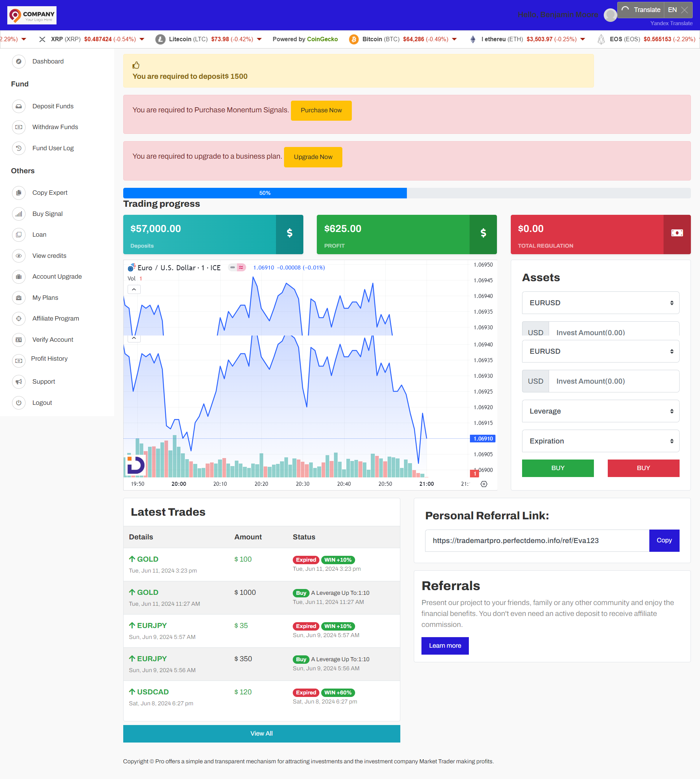This screenshot has height=779, width=700.
Task: Click the Withdraw Funds icon in sidebar
Action: (x=18, y=127)
